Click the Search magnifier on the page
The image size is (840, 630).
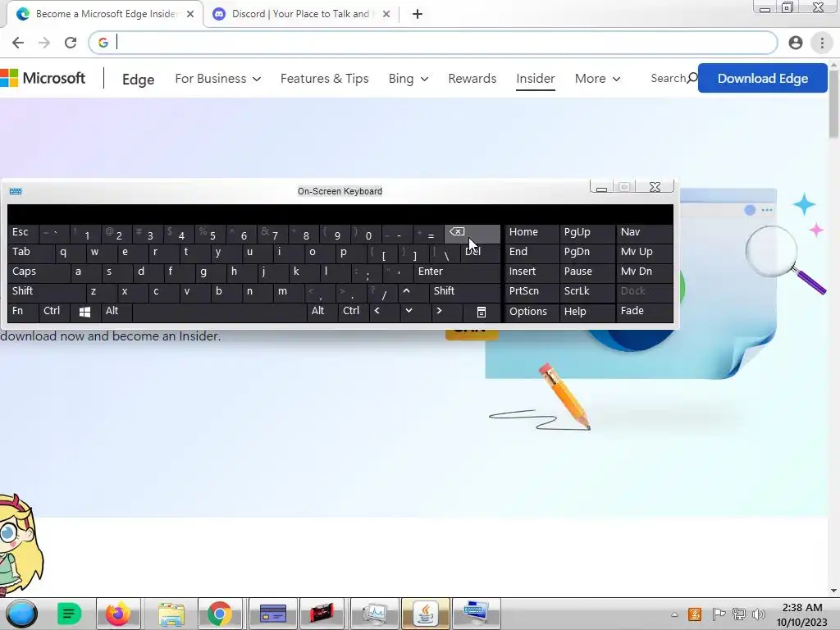[692, 78]
